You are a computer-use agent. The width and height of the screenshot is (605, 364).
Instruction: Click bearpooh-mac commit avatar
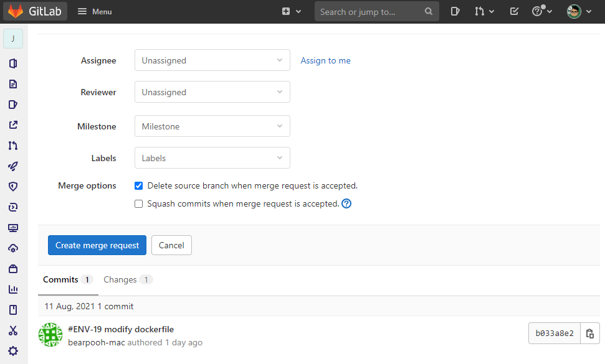coord(50,335)
